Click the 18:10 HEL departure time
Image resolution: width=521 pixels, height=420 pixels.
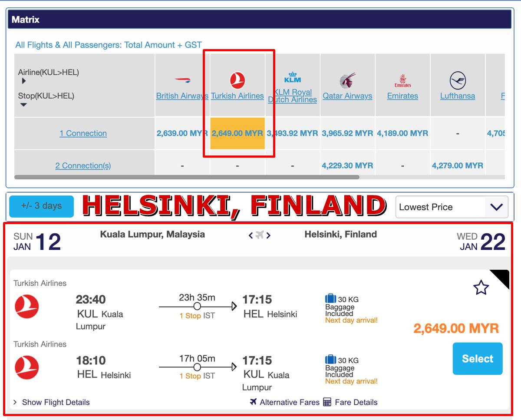pyautogui.click(x=91, y=360)
